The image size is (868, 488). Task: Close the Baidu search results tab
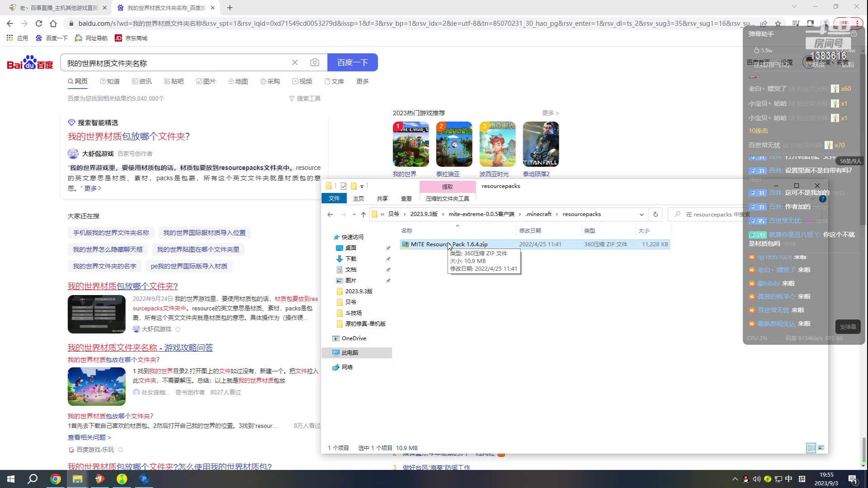point(212,8)
